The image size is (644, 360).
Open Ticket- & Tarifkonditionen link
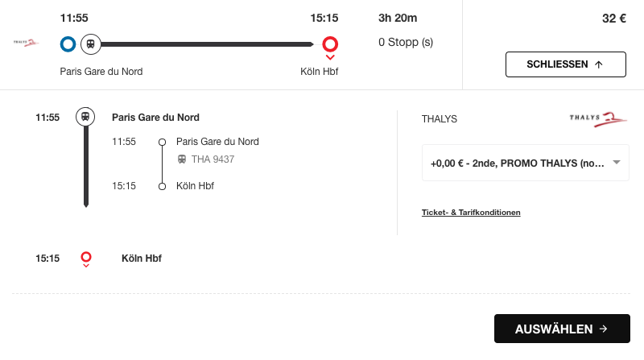(471, 213)
